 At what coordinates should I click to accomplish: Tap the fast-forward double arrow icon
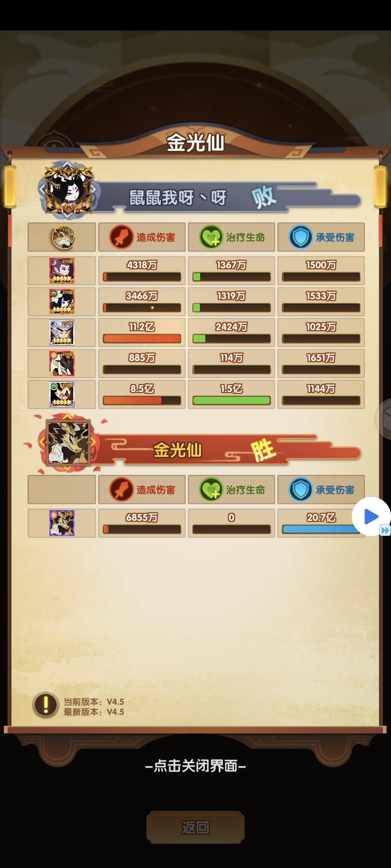pyautogui.click(x=385, y=530)
